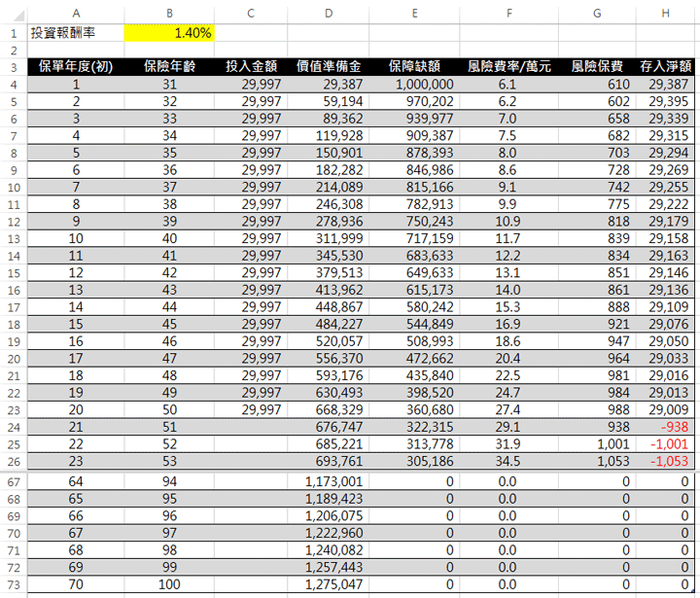Select the 693,761 cell

click(x=329, y=461)
